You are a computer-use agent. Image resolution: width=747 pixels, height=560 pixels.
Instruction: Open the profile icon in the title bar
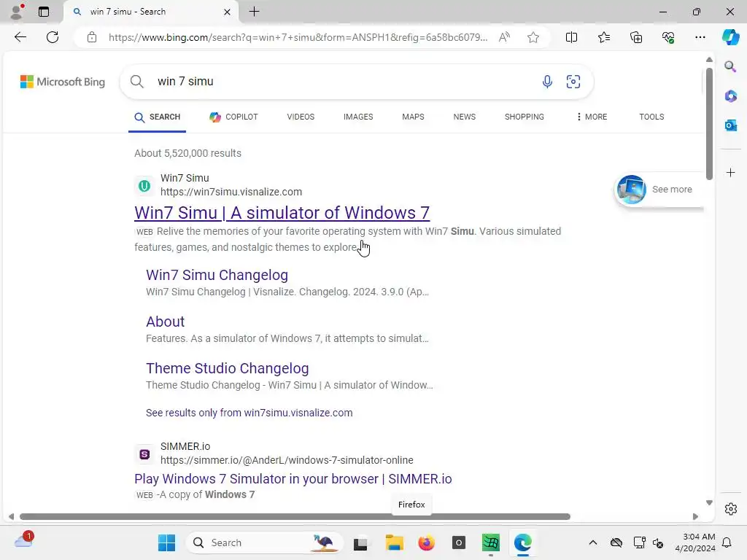[17, 12]
